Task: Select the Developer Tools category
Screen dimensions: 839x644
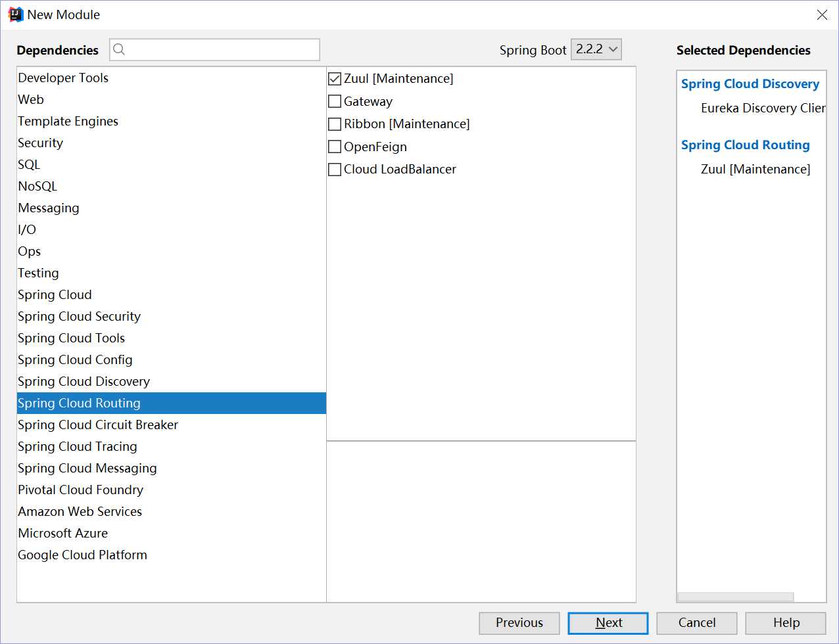Action: click(x=172, y=78)
